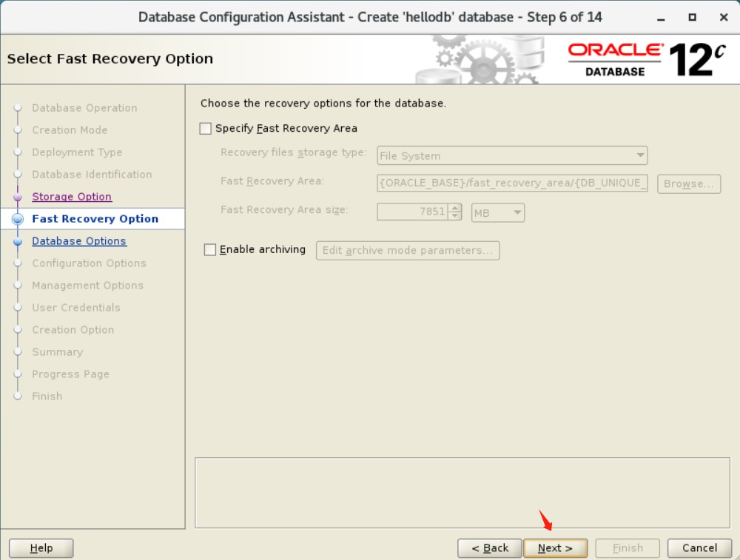Go to Storage Option step
The height and width of the screenshot is (560, 740).
72,196
